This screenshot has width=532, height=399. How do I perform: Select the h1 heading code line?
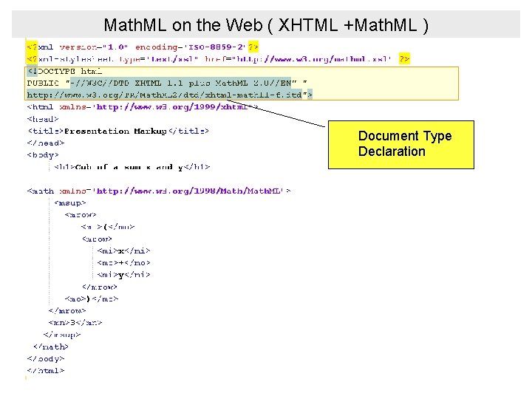(132, 167)
